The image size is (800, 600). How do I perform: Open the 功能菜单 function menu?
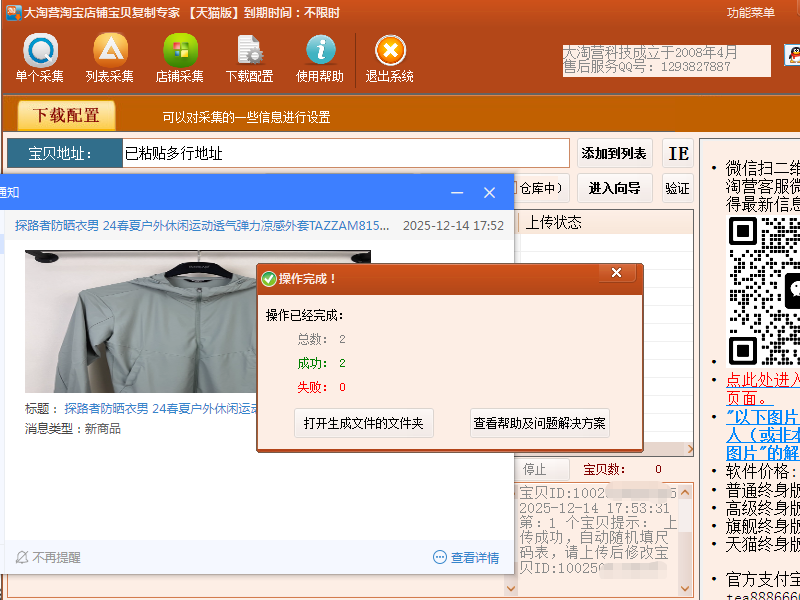tap(750, 13)
